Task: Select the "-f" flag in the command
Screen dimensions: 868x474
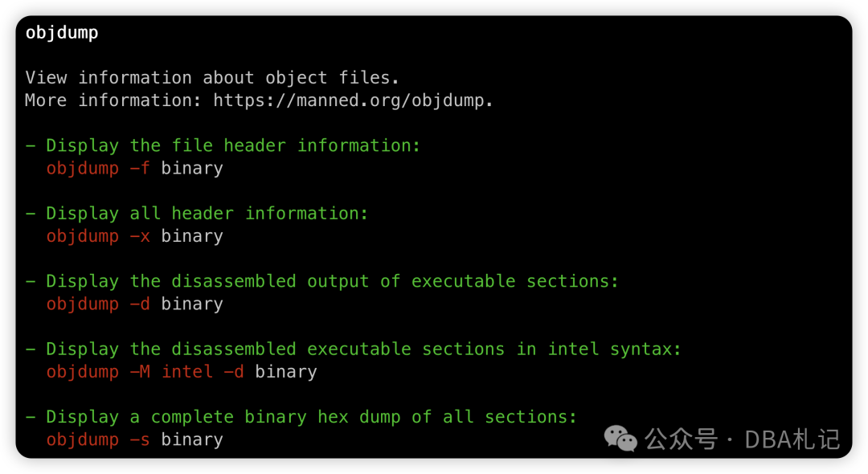Action: click(140, 169)
